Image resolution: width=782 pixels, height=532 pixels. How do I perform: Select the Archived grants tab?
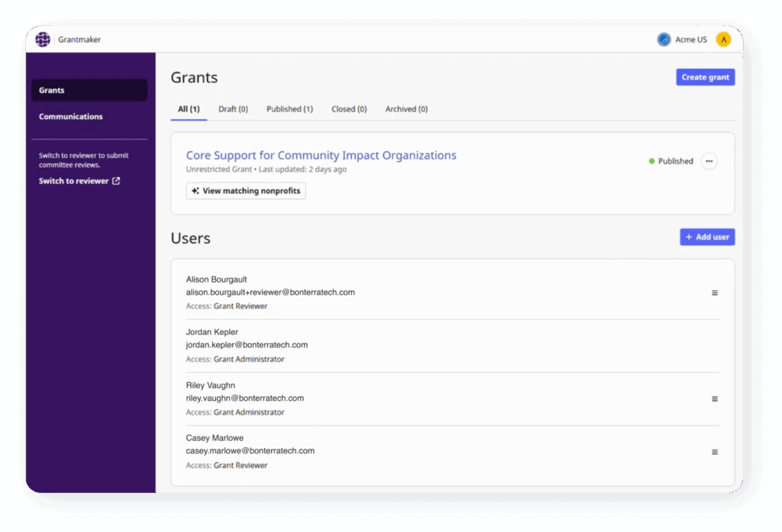pyautogui.click(x=406, y=109)
